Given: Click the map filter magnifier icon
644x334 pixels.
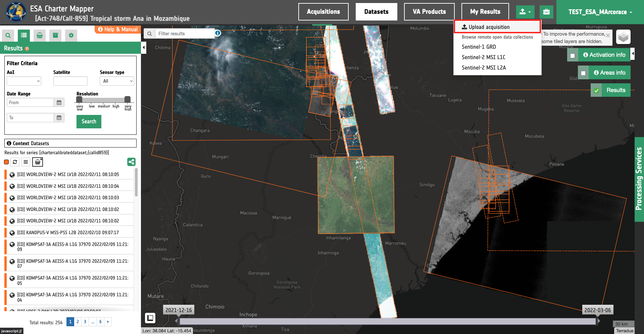Looking at the screenshot, I should click(x=150, y=34).
